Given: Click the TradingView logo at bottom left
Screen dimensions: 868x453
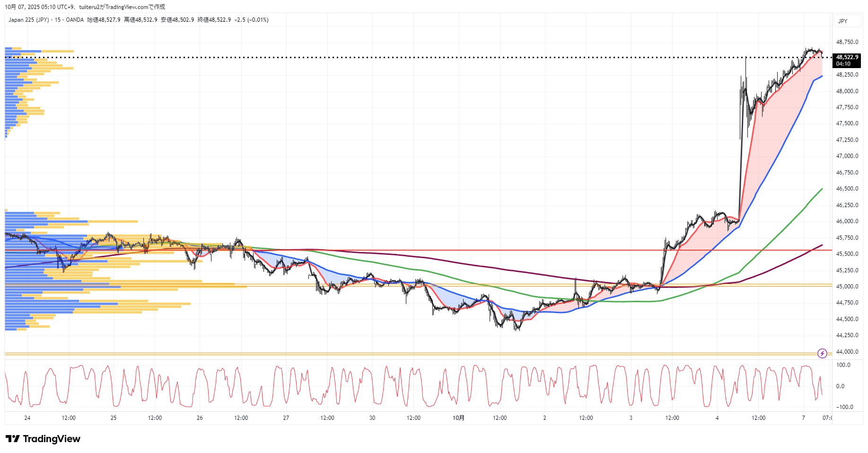Looking at the screenshot, I should coord(43,439).
